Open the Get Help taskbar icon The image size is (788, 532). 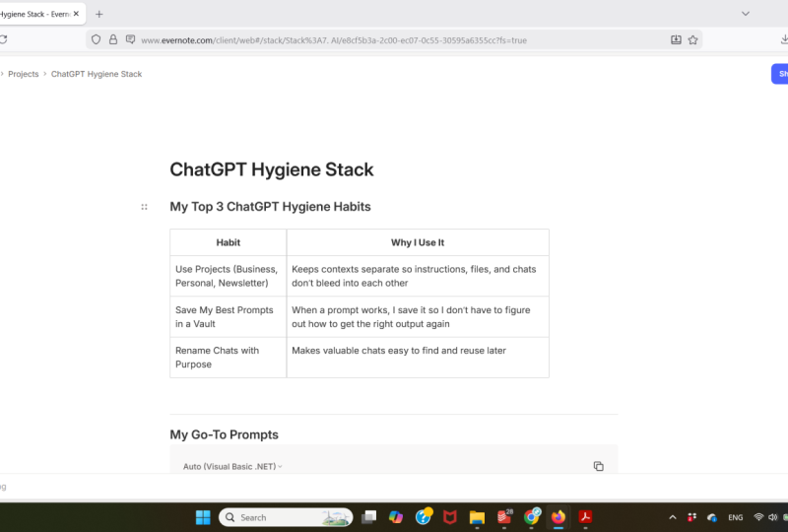(x=424, y=516)
